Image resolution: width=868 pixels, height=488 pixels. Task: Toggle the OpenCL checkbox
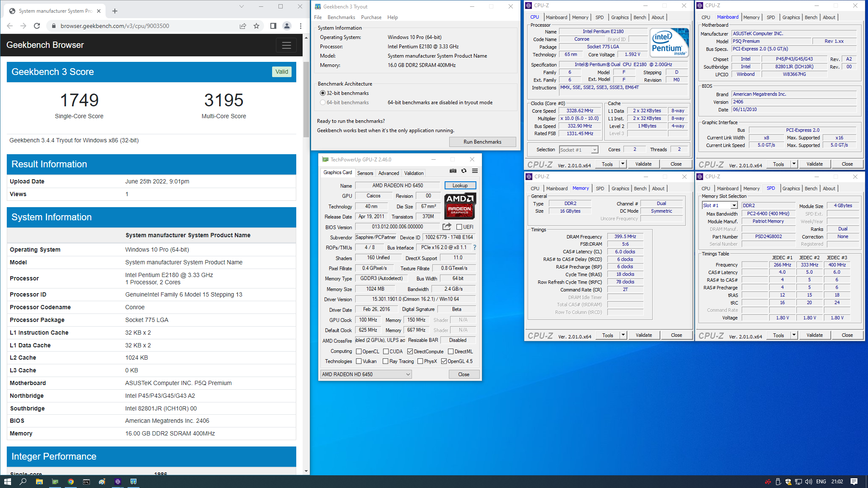[x=359, y=352]
